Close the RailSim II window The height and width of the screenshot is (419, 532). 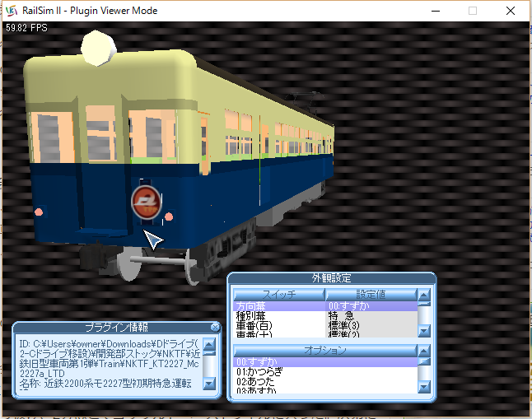[511, 11]
